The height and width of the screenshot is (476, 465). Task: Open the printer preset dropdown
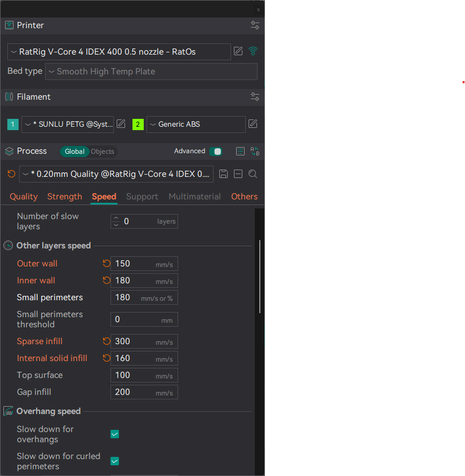click(119, 52)
